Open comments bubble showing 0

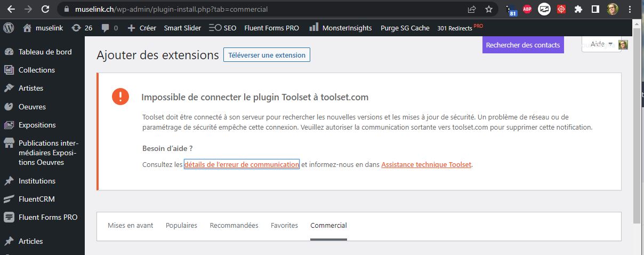[109, 28]
